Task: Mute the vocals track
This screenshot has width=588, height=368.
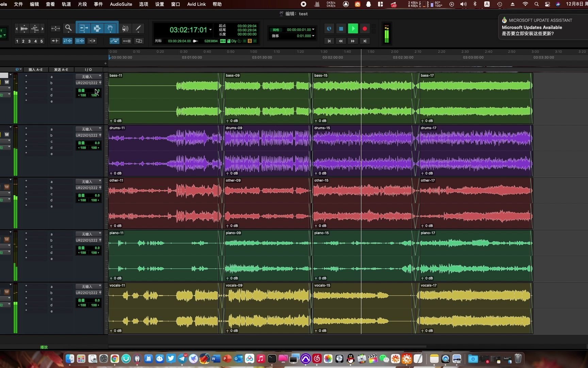Action: [x=7, y=292]
